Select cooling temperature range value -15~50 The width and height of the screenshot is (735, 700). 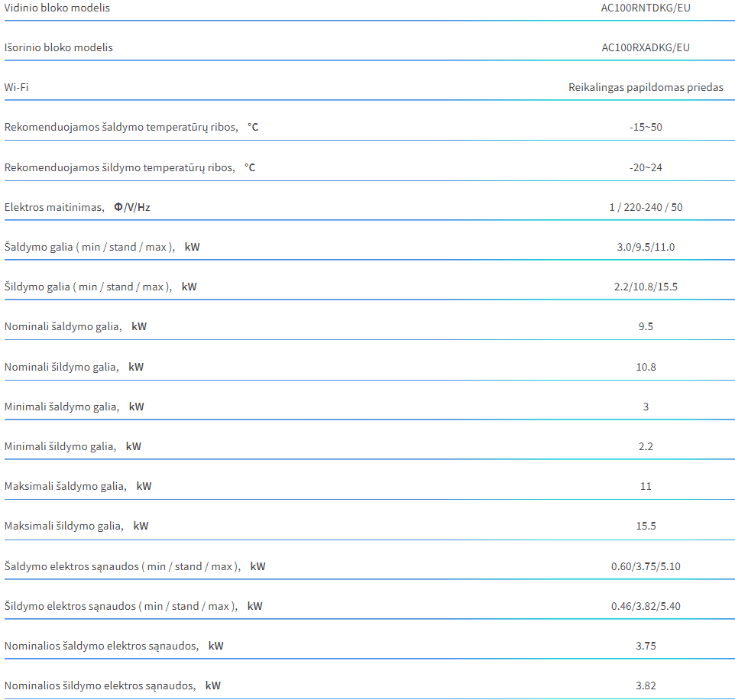pyautogui.click(x=646, y=128)
